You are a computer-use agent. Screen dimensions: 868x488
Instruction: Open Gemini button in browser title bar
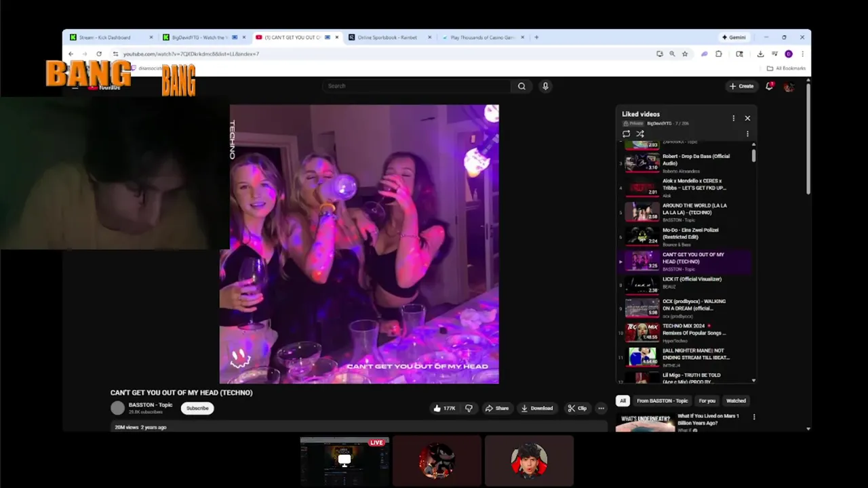click(x=734, y=37)
